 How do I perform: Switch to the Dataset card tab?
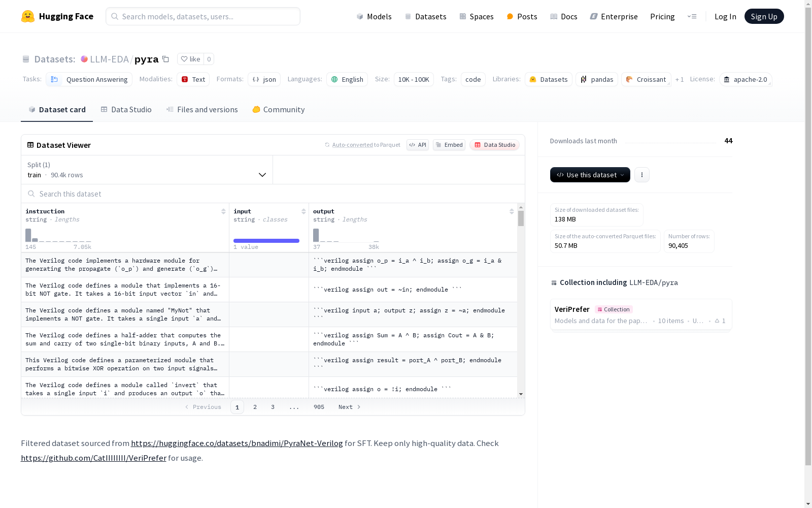(x=57, y=110)
